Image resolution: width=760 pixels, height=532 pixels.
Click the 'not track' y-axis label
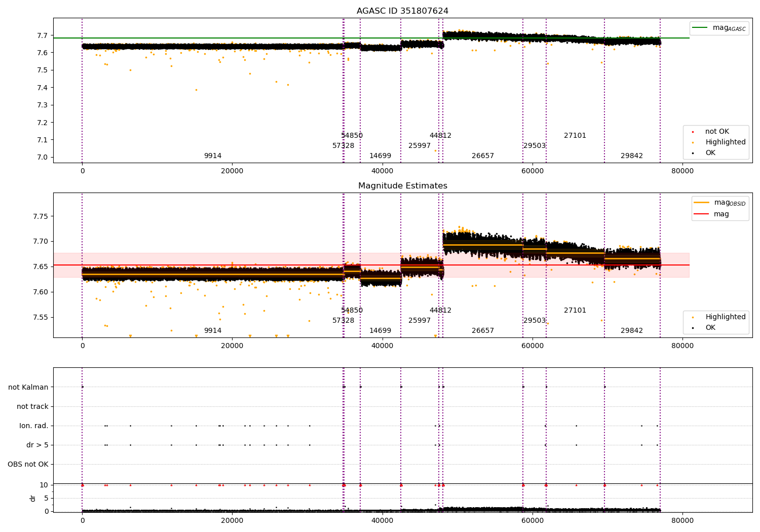pyautogui.click(x=32, y=407)
